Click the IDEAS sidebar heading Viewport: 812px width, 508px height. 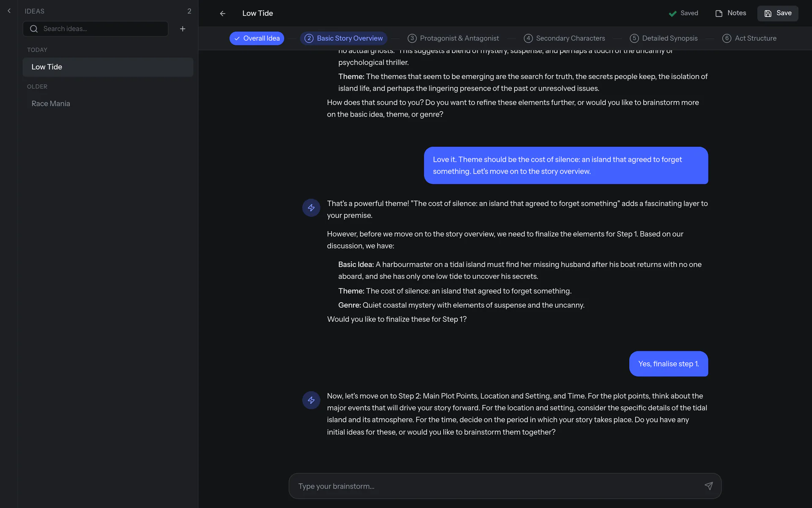pos(34,11)
